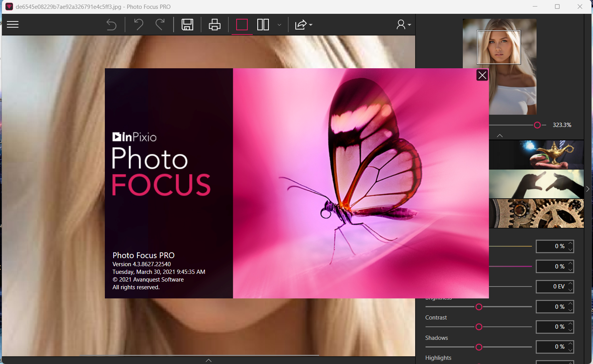Click the zoom slider handle at 323.3%
The image size is (593, 364).
pos(537,125)
